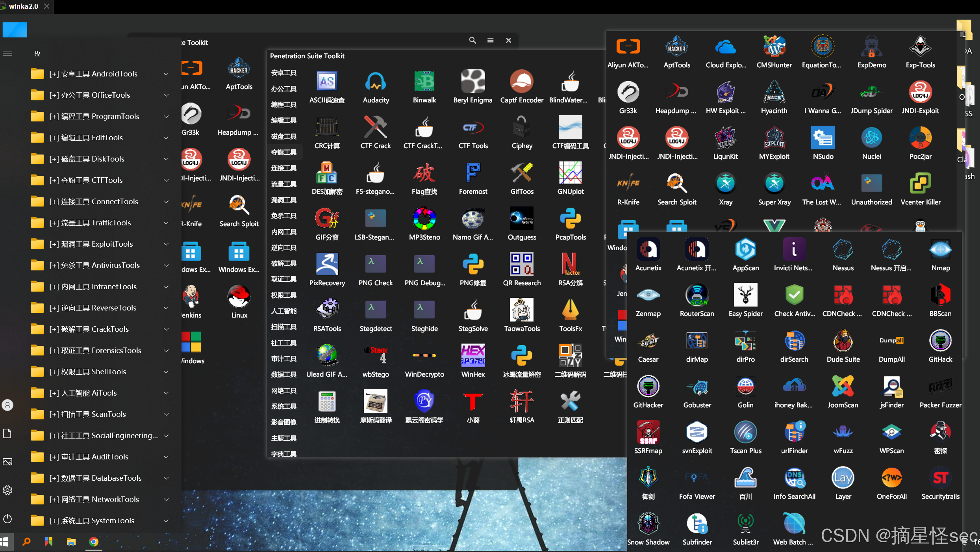This screenshot has width=980, height=552.
Task: Open the SystemTools folder in sidebar
Action: (x=100, y=521)
